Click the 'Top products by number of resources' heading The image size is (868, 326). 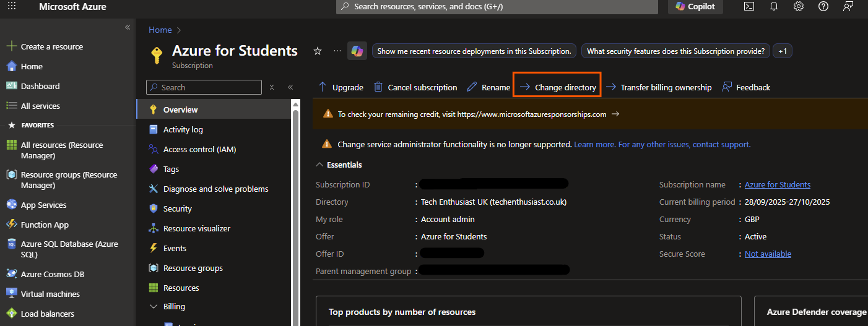[402, 312]
